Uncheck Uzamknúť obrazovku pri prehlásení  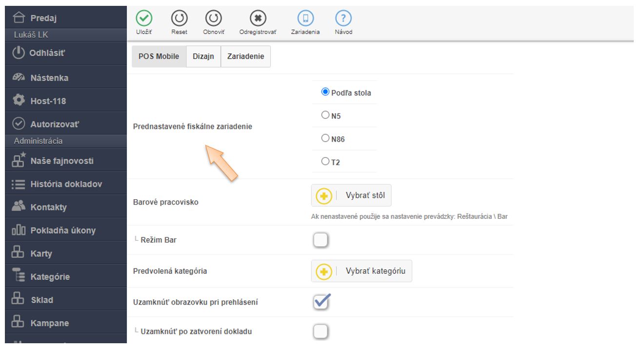click(x=321, y=302)
